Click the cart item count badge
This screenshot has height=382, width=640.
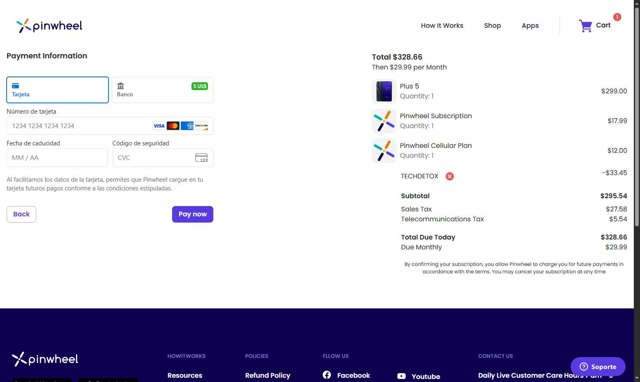[x=617, y=17]
